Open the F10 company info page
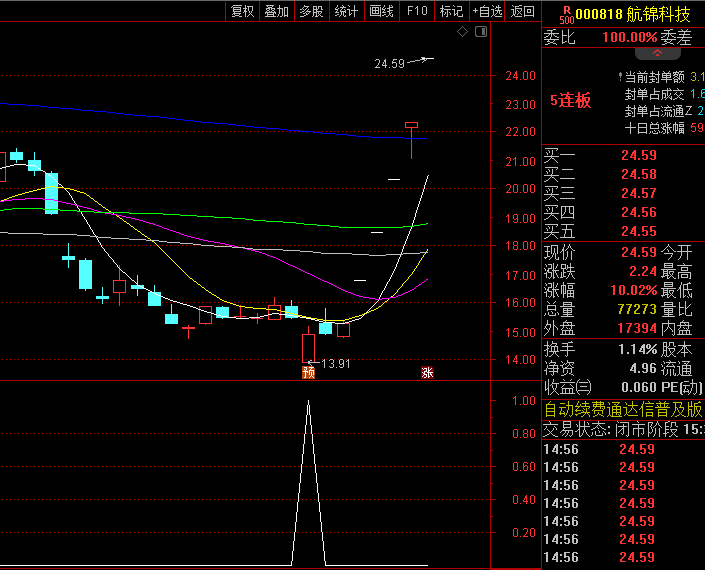Viewport: 705px width, 570px height. (x=417, y=11)
